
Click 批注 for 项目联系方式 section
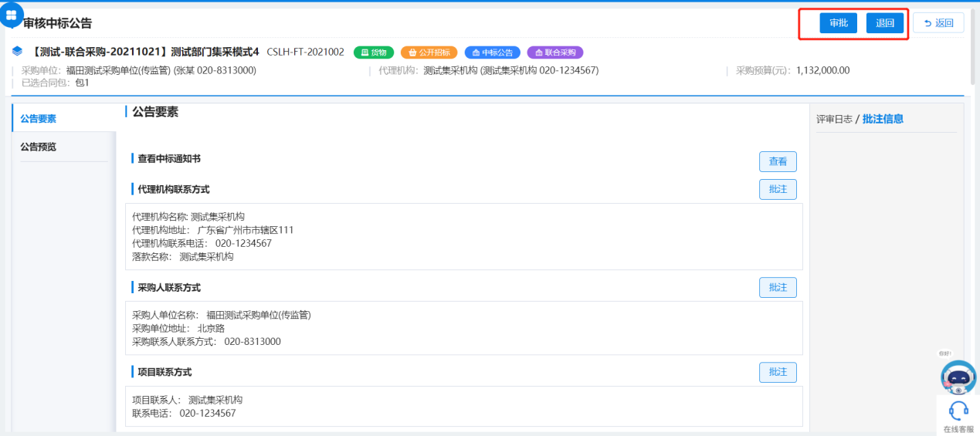pyautogui.click(x=778, y=372)
